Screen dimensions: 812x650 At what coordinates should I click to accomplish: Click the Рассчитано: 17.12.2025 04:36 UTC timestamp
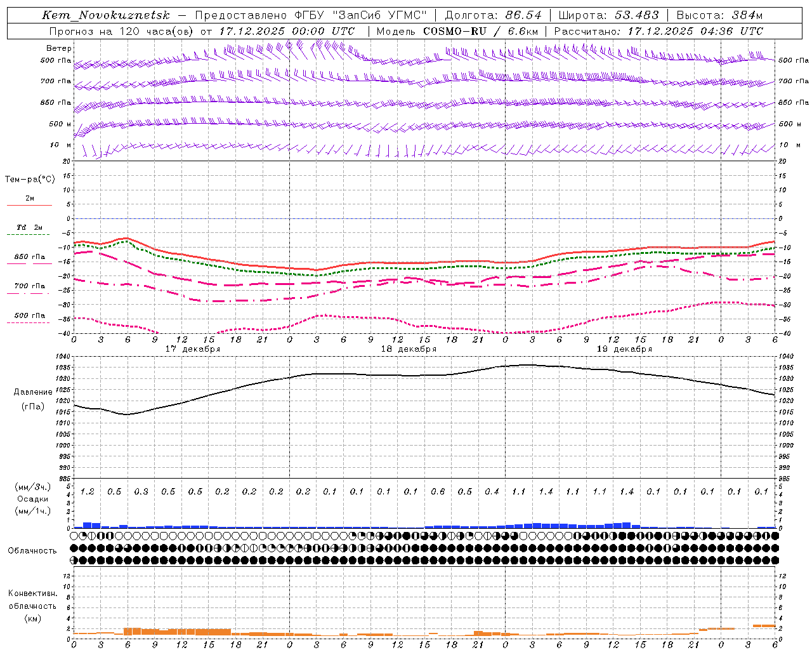658,31
